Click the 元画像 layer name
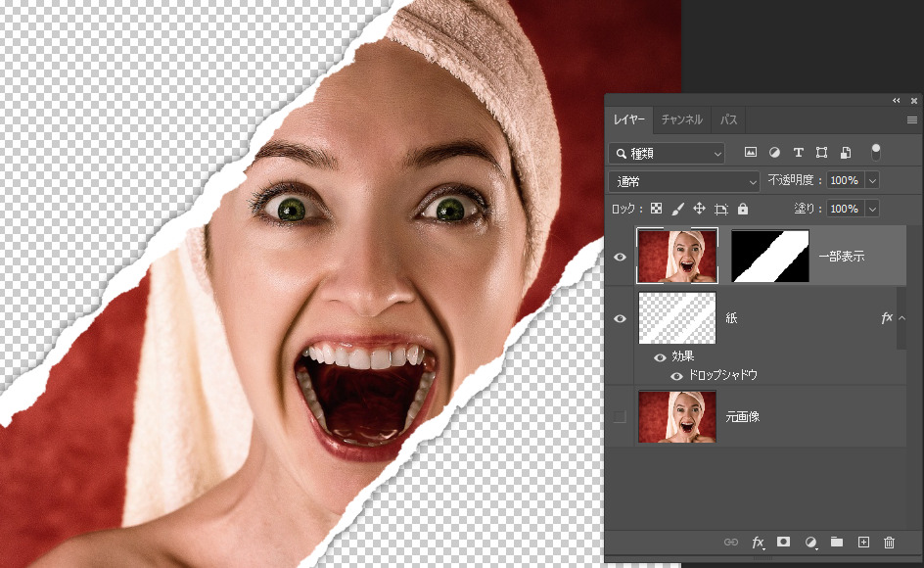924x568 pixels. 742,416
